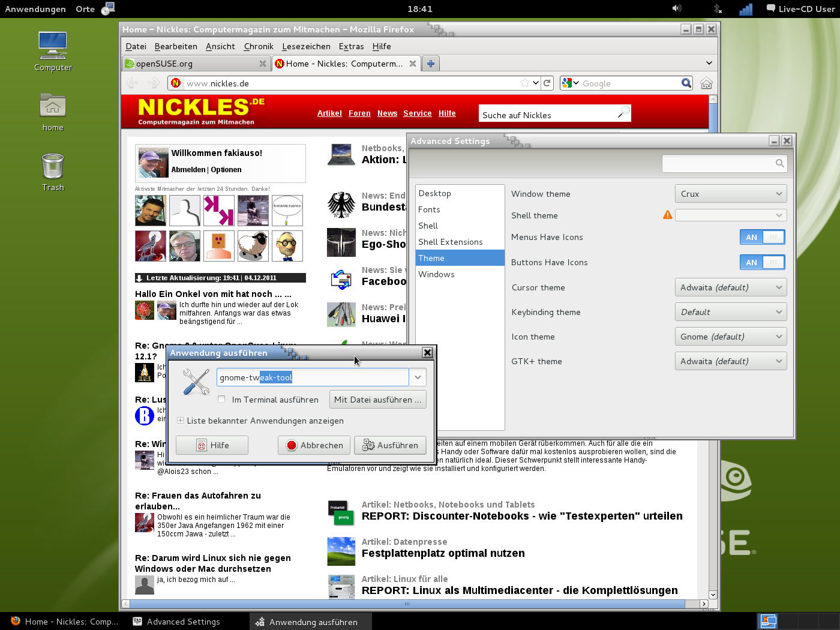Click Shell theme warning triangle icon
The height and width of the screenshot is (630, 840).
click(667, 215)
